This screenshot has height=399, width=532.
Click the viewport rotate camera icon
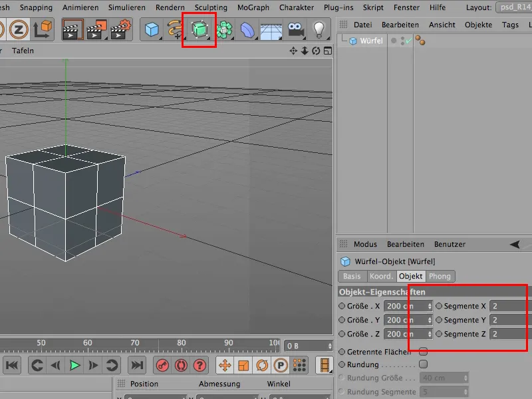[x=316, y=51]
